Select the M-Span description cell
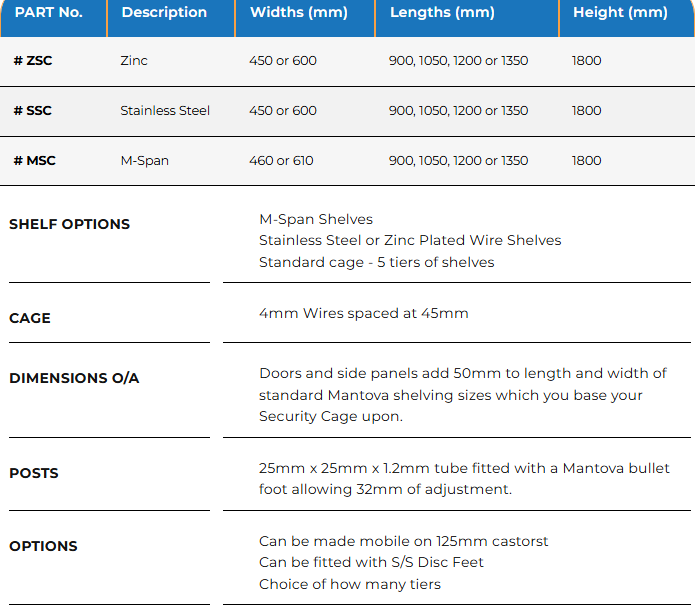 [x=144, y=161]
